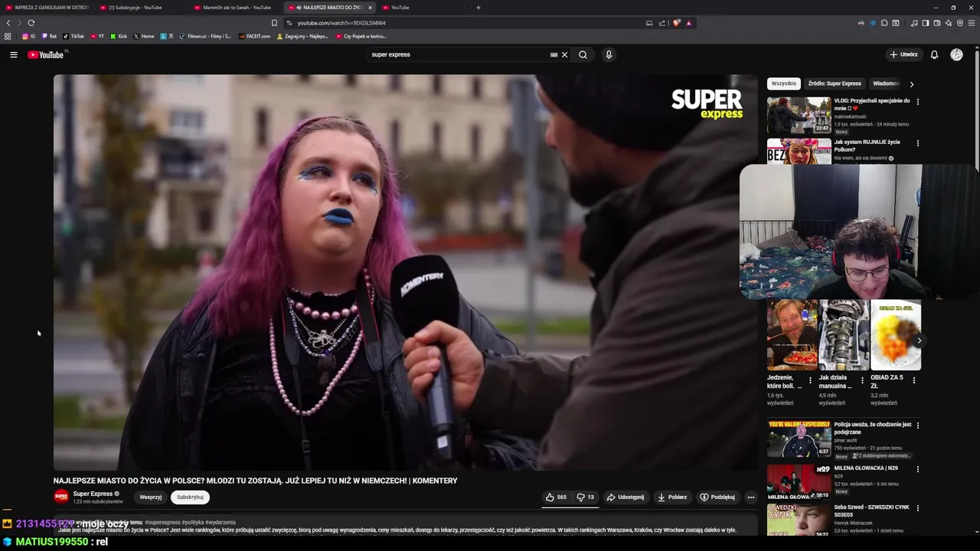Open the Super Express channel avatar
This screenshot has height=551, width=980.
pyautogui.click(x=61, y=497)
